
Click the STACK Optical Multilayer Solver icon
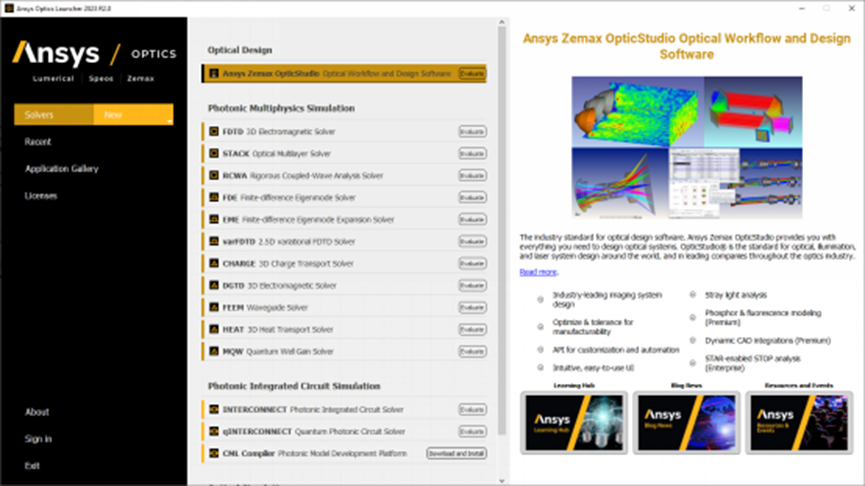[x=214, y=154]
